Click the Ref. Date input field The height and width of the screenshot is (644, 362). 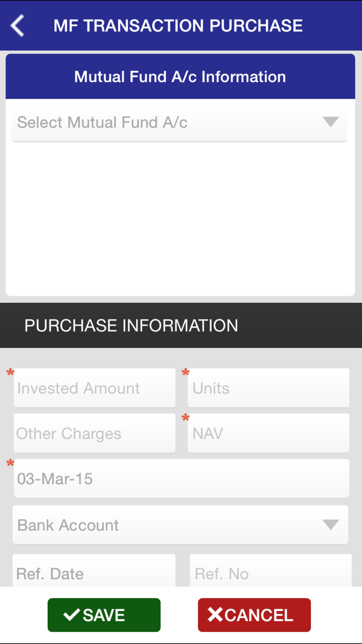[x=94, y=572]
